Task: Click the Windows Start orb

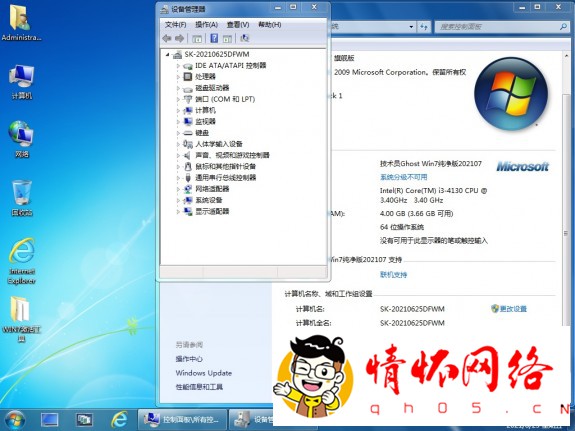Action: 15,420
